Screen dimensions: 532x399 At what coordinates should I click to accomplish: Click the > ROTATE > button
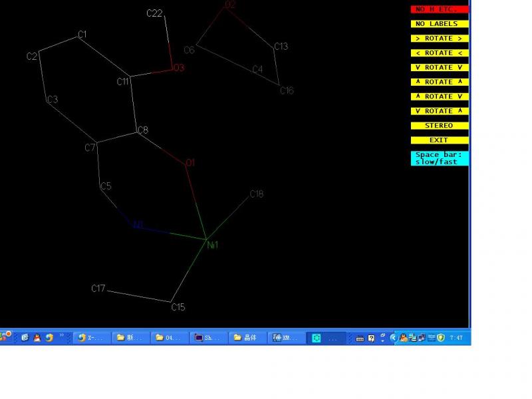(440, 39)
